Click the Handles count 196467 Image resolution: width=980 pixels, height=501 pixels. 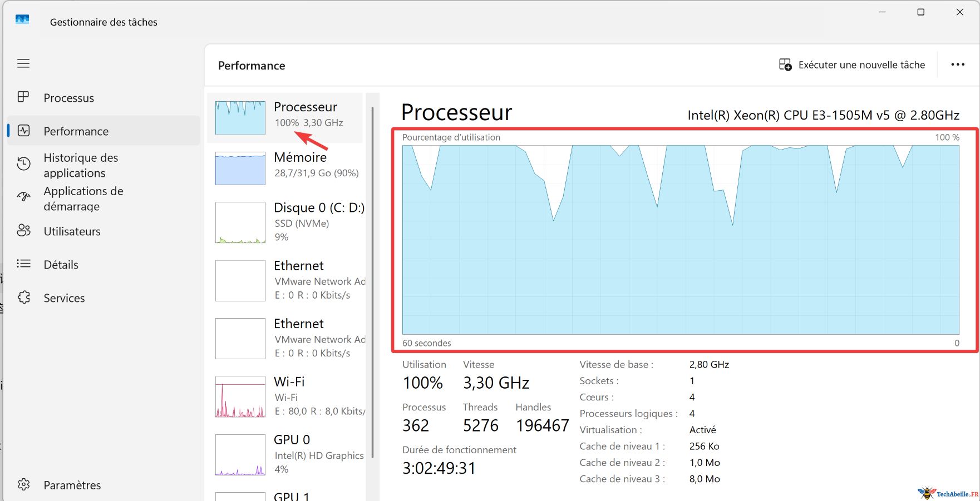click(x=543, y=425)
